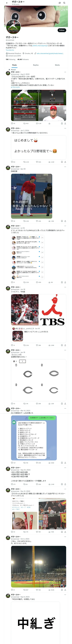The height and width of the screenshot is (644, 72).
Task: View the 46.4K Followers list
Action: [23, 59]
